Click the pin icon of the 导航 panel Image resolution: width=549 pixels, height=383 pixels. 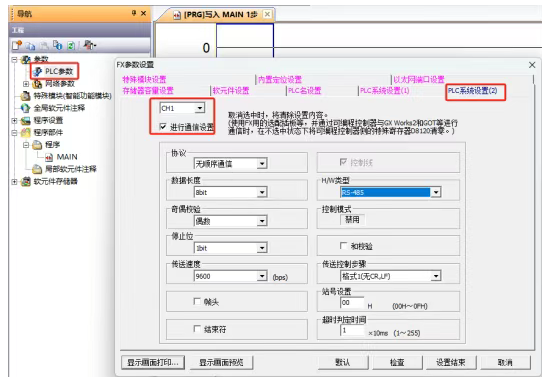[134, 13]
